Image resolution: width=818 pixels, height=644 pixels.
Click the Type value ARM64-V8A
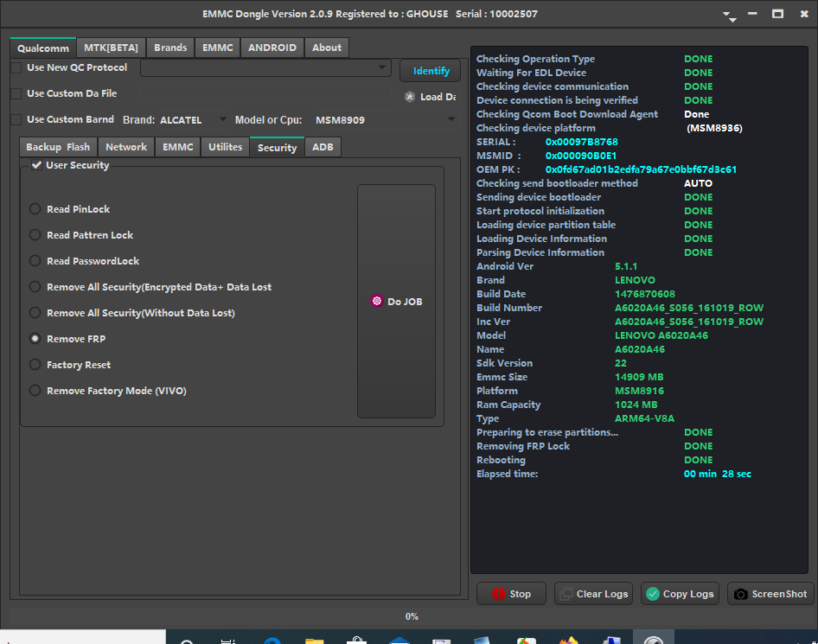[x=644, y=418]
